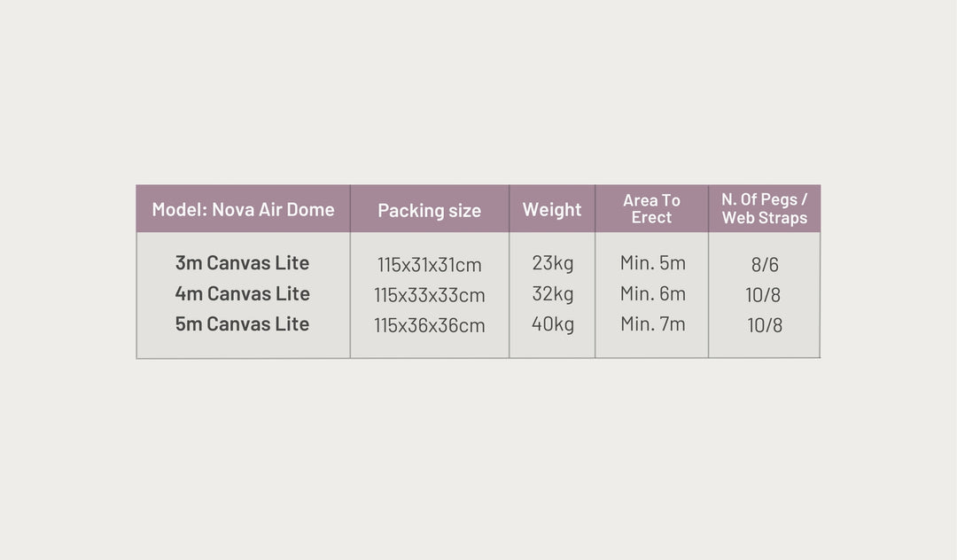
Task: Click the Min. 5m area value
Action: point(652,263)
